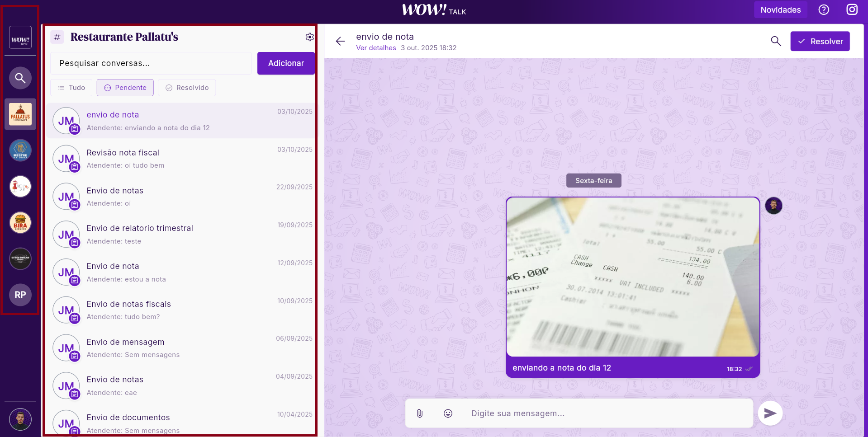Open the emoji picker
The width and height of the screenshot is (868, 437).
point(448,414)
